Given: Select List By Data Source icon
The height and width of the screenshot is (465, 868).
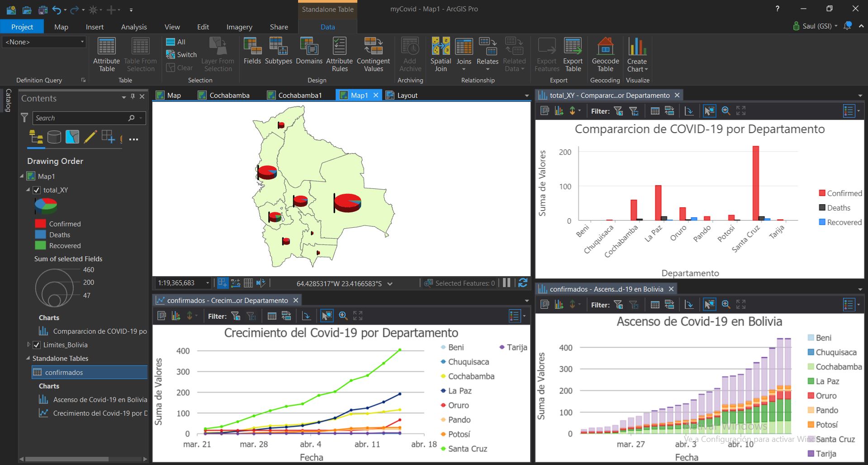Looking at the screenshot, I should click(54, 137).
